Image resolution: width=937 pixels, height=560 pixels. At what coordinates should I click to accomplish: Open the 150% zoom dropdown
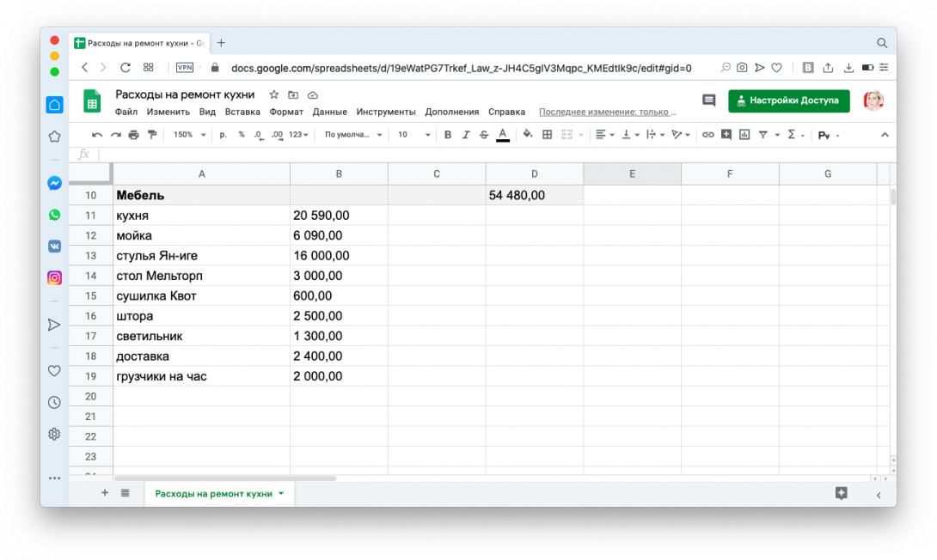[189, 135]
